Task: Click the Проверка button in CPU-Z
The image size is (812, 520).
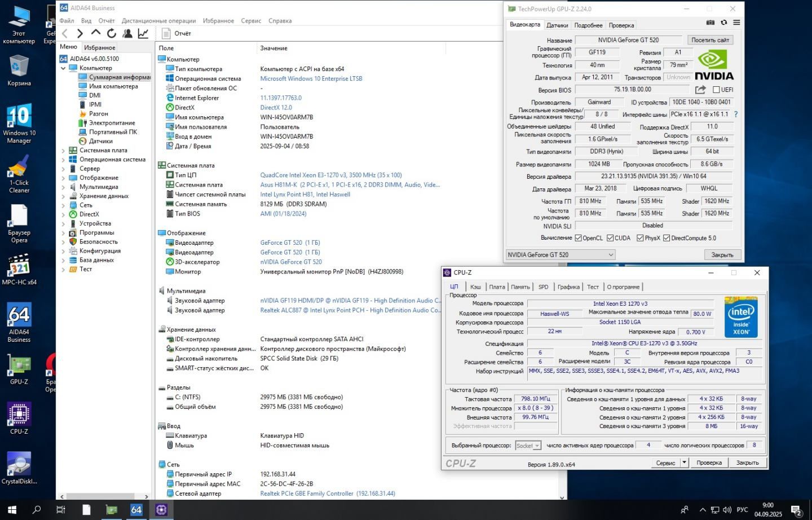Action: (709, 462)
